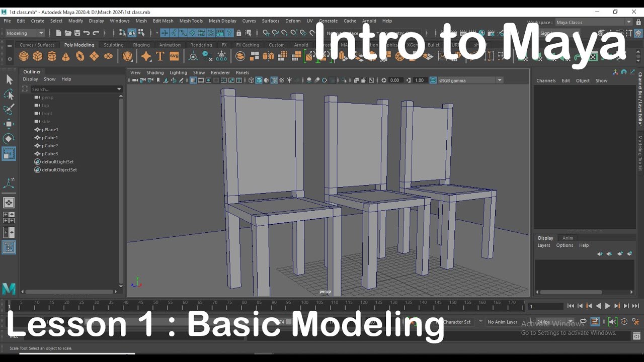Open the Windows menu
Screen dimensions: 644x362
click(120, 21)
